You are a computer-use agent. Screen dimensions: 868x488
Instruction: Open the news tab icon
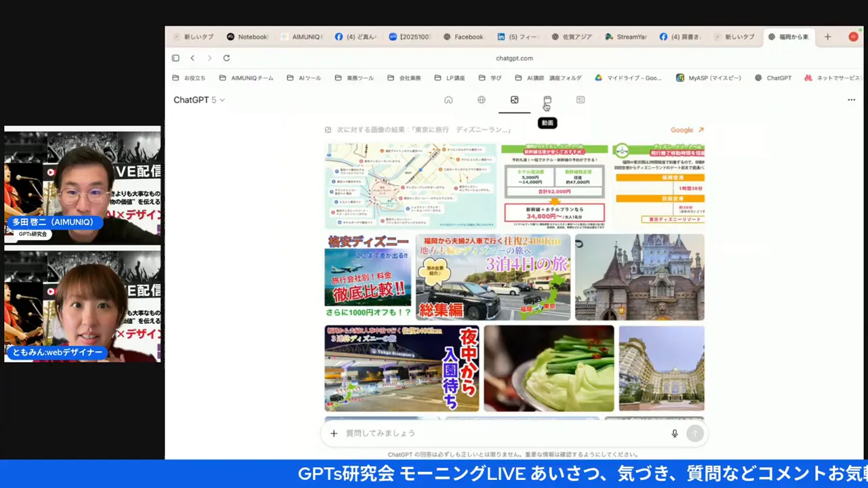(580, 100)
